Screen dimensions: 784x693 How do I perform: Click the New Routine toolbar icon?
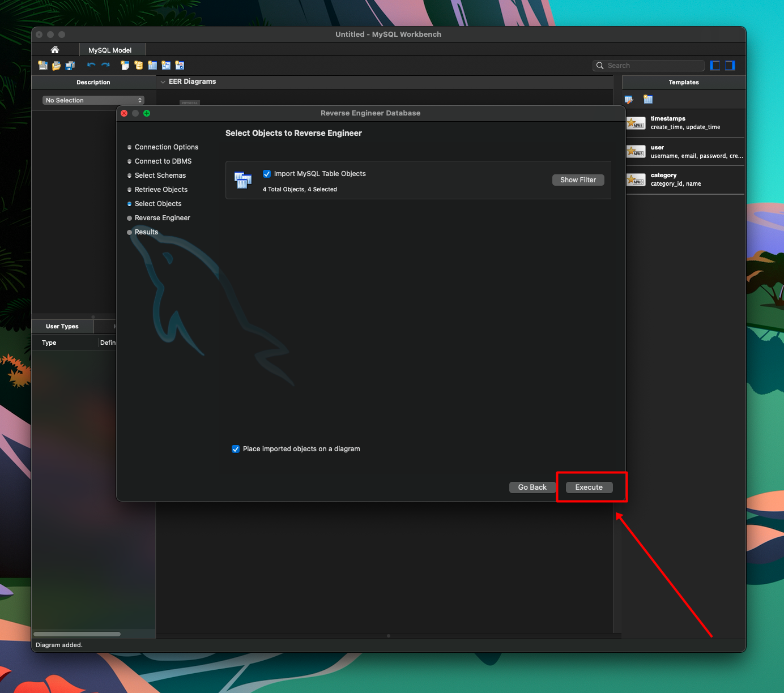pos(180,66)
